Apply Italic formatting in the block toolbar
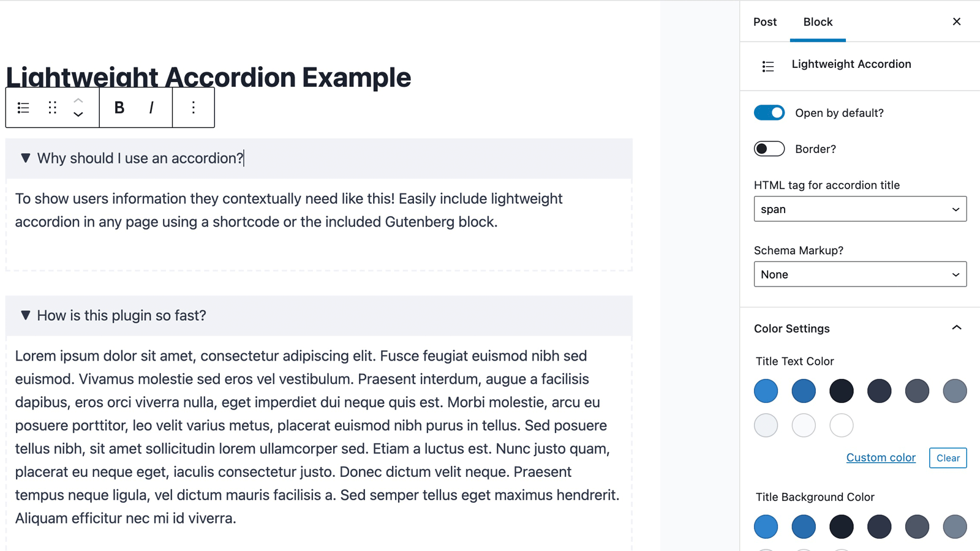This screenshot has width=980, height=551. point(151,107)
